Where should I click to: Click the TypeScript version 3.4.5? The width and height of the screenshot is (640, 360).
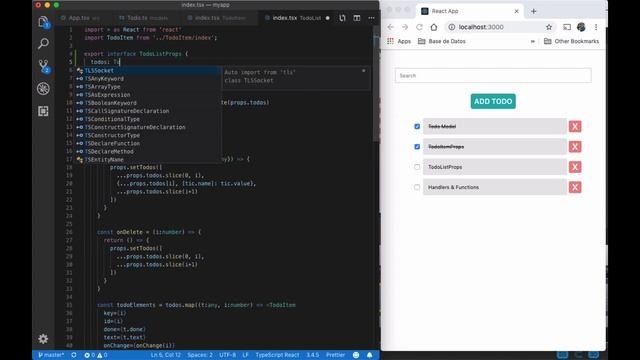point(313,355)
